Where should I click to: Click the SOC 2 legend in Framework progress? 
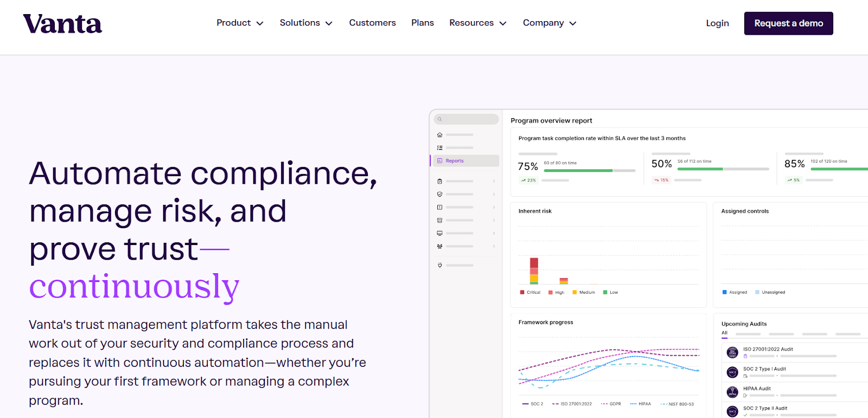[533, 404]
